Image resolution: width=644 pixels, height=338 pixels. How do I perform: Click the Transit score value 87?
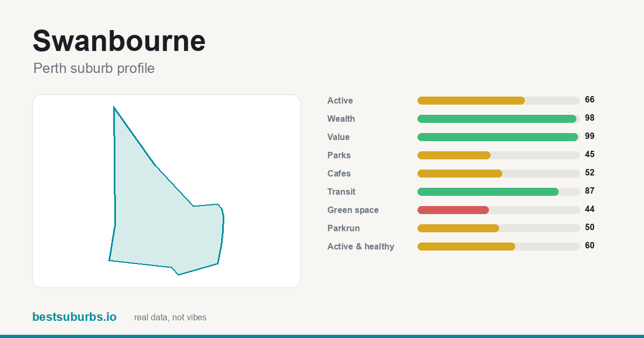click(590, 191)
